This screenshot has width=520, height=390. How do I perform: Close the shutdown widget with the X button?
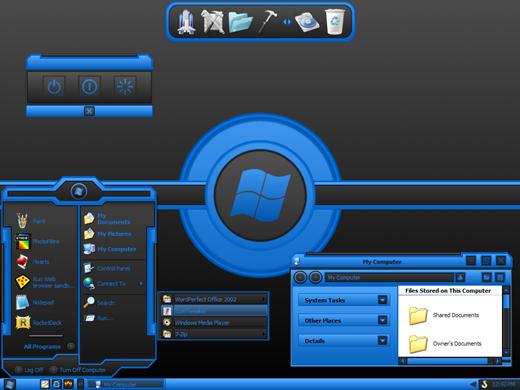click(x=89, y=111)
